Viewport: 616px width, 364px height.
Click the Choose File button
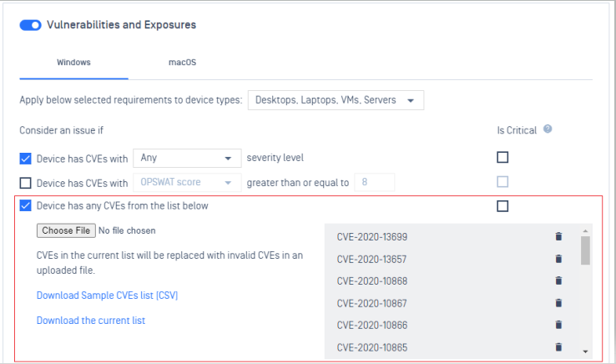pyautogui.click(x=66, y=230)
